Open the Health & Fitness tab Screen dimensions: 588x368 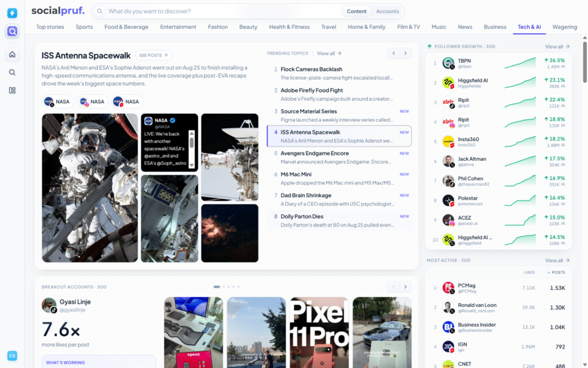289,27
